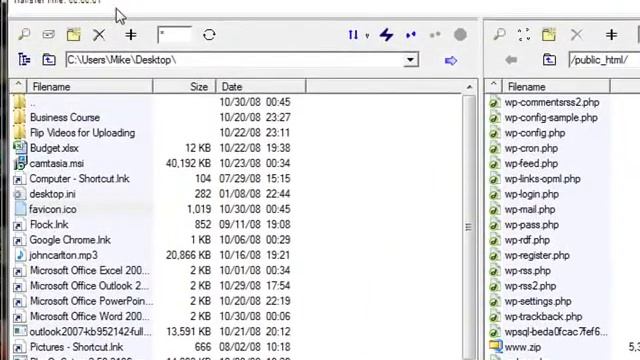Screen dimensions: 640x360
Task: Click the gray disconnect dots icon
Action: coord(435,35)
